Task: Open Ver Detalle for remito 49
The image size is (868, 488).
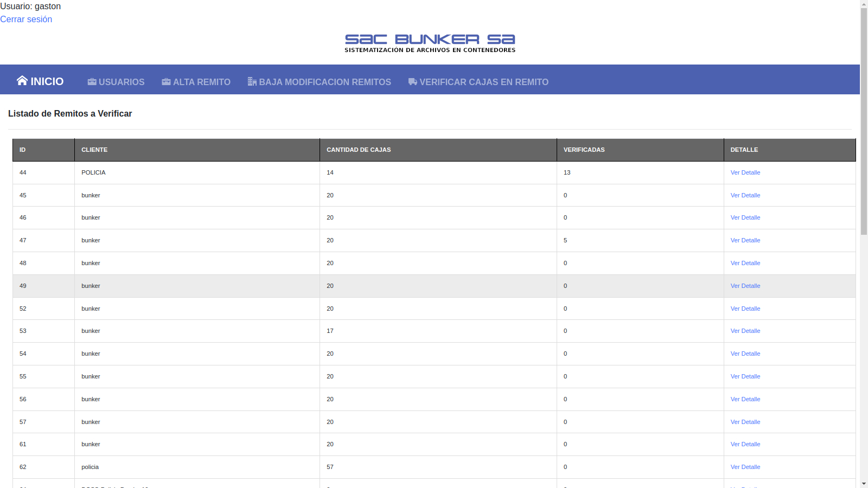Action: coord(745,286)
